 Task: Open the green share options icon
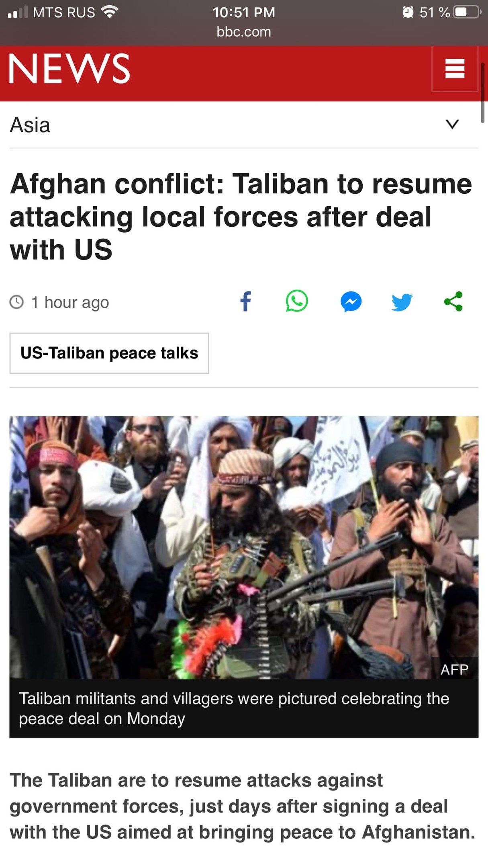coord(453,302)
